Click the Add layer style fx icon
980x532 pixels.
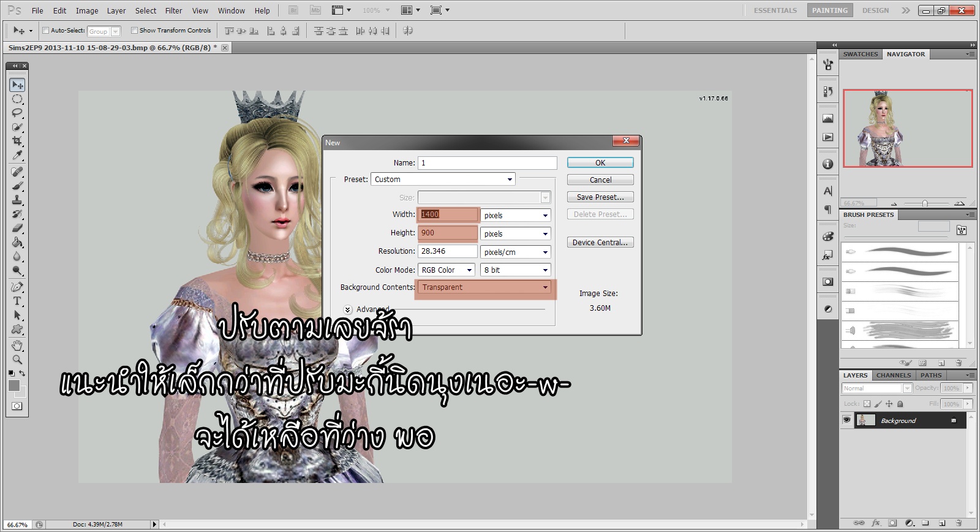[876, 523]
